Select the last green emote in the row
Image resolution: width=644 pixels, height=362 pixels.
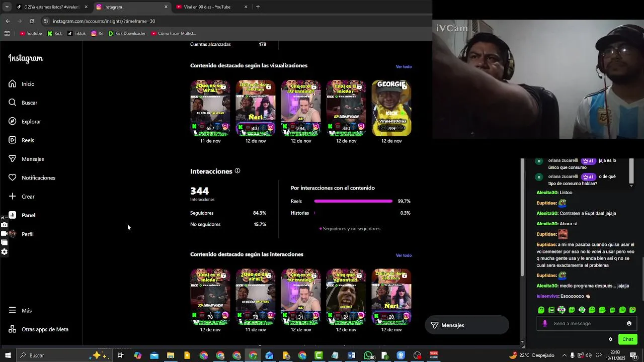click(x=632, y=310)
